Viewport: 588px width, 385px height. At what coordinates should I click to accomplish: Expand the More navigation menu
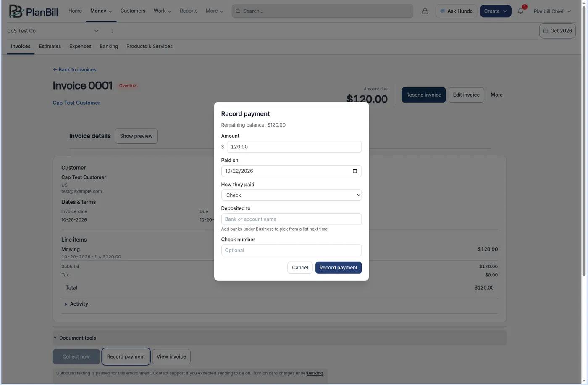coord(215,11)
